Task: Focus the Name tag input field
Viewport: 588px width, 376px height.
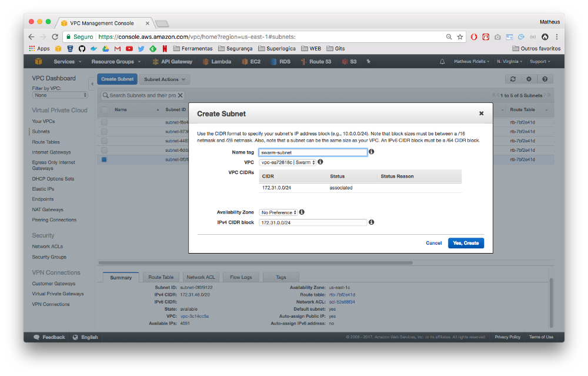Action: [x=313, y=152]
